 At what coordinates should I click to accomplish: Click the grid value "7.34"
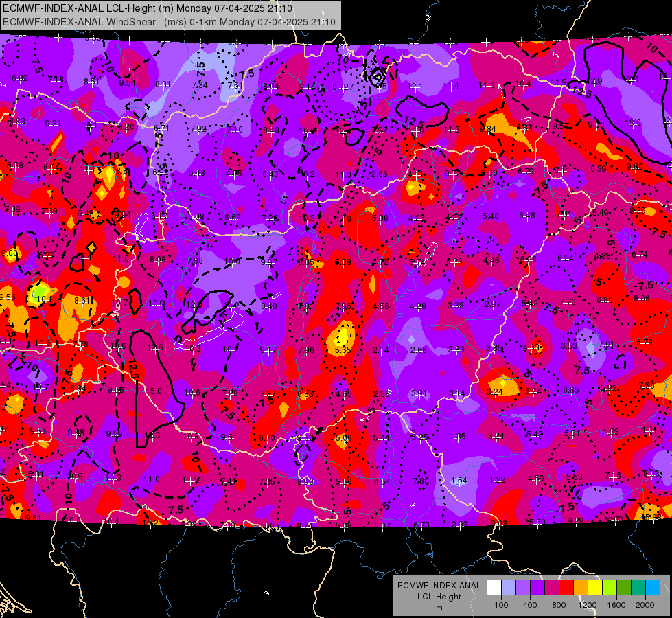pos(200,85)
